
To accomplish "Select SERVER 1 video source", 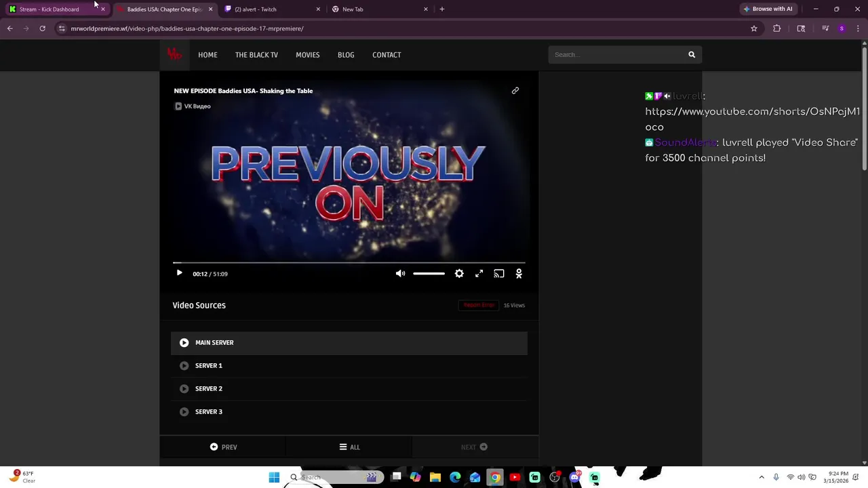I will click(x=349, y=365).
